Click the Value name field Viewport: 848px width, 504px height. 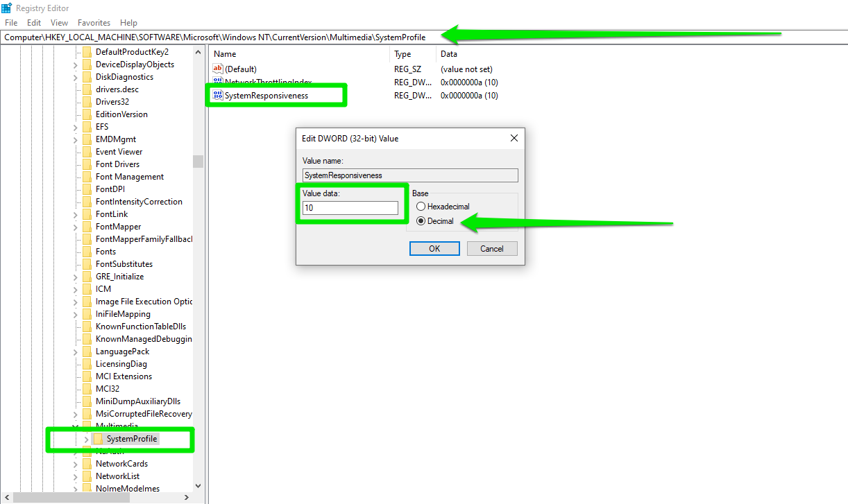point(410,175)
